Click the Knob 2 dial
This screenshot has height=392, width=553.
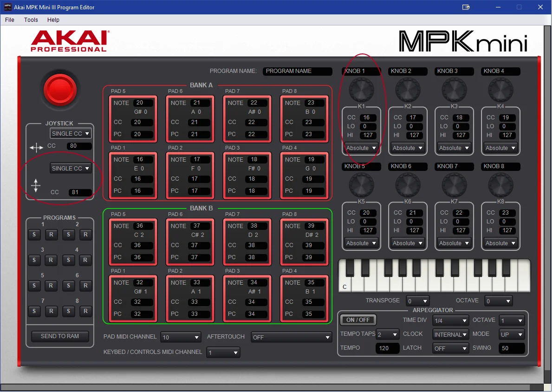[x=408, y=90]
